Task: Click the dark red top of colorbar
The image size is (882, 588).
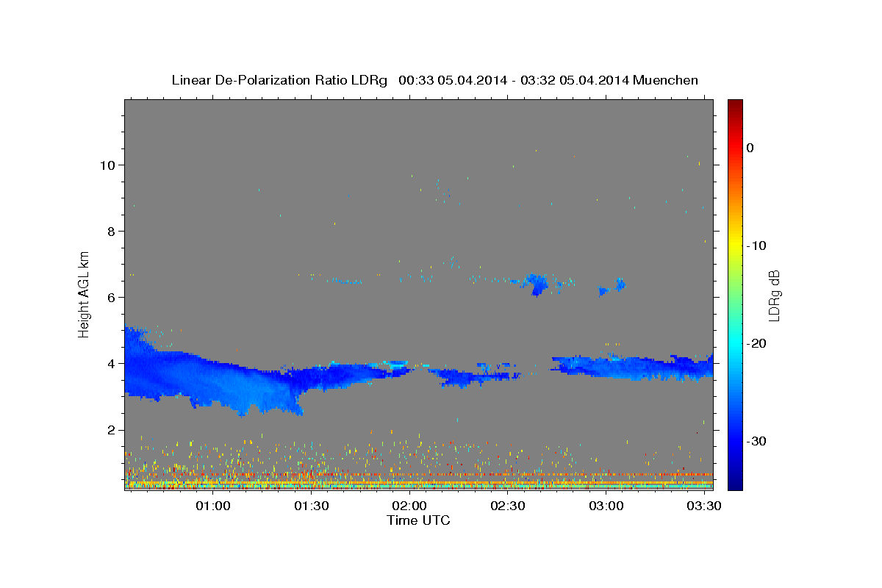Action: (x=735, y=104)
